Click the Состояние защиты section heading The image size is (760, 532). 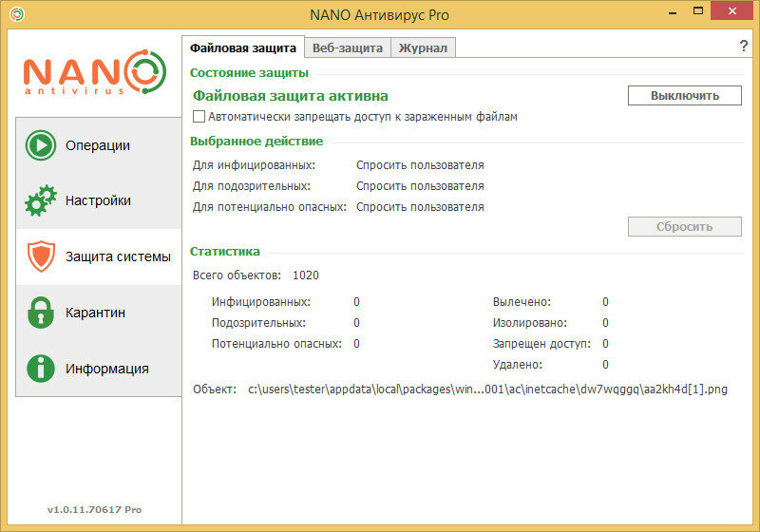pos(249,73)
